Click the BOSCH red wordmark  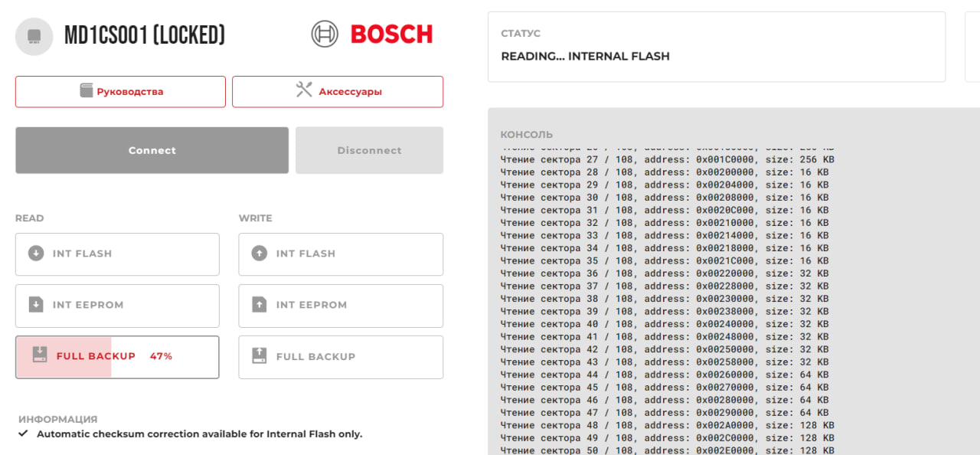coord(391,34)
